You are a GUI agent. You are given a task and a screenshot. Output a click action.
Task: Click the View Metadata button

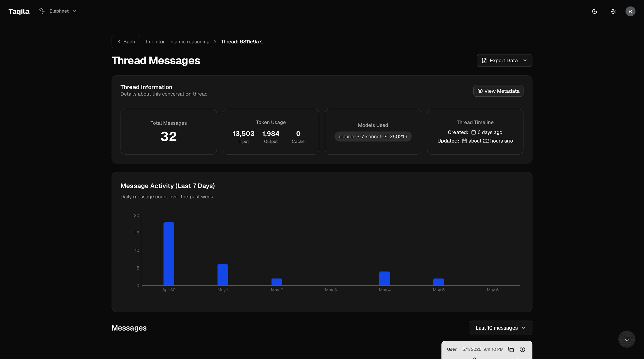498,91
